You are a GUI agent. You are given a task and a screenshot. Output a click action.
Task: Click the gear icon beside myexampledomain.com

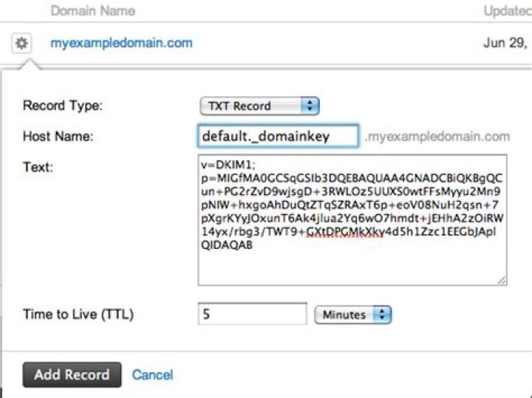coord(21,43)
